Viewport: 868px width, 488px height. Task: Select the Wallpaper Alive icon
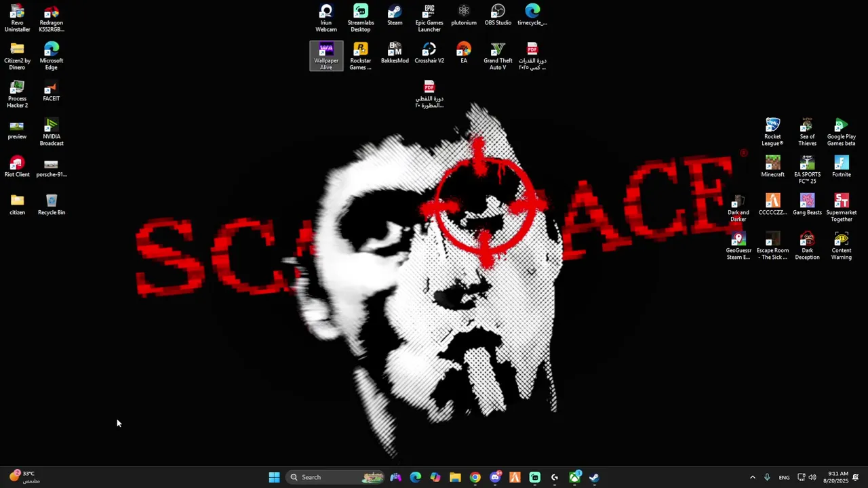click(326, 56)
